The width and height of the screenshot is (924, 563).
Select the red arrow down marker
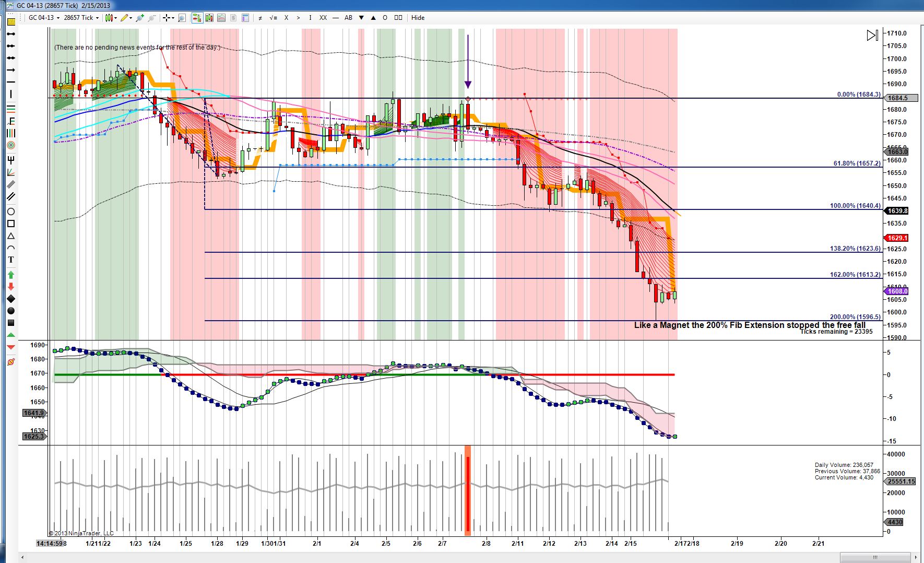pyautogui.click(x=10, y=287)
